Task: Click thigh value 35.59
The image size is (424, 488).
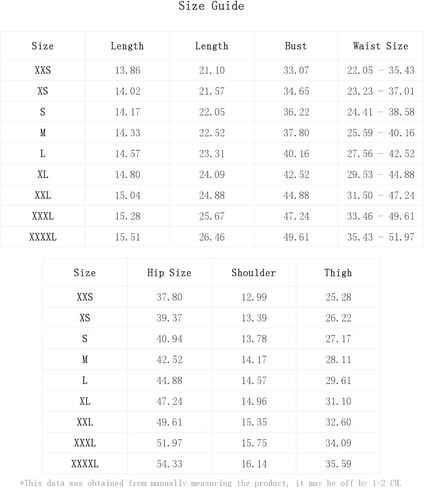Action: pyautogui.click(x=338, y=464)
